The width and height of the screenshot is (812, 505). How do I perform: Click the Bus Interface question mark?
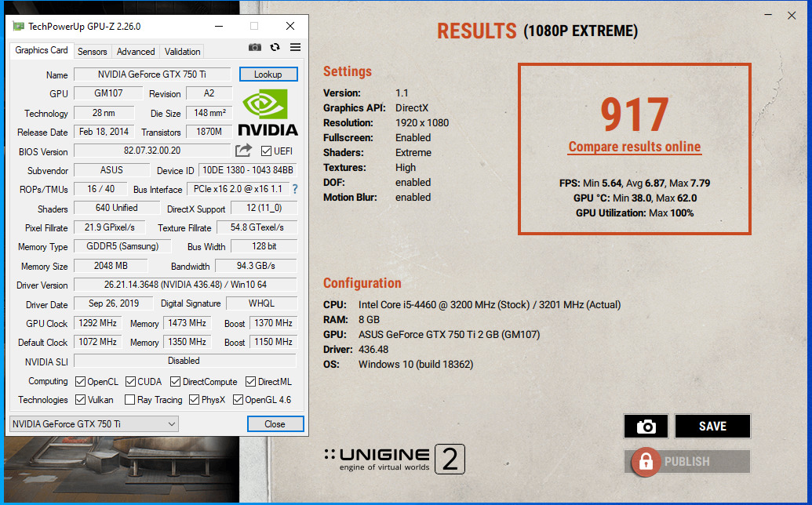coord(295,190)
